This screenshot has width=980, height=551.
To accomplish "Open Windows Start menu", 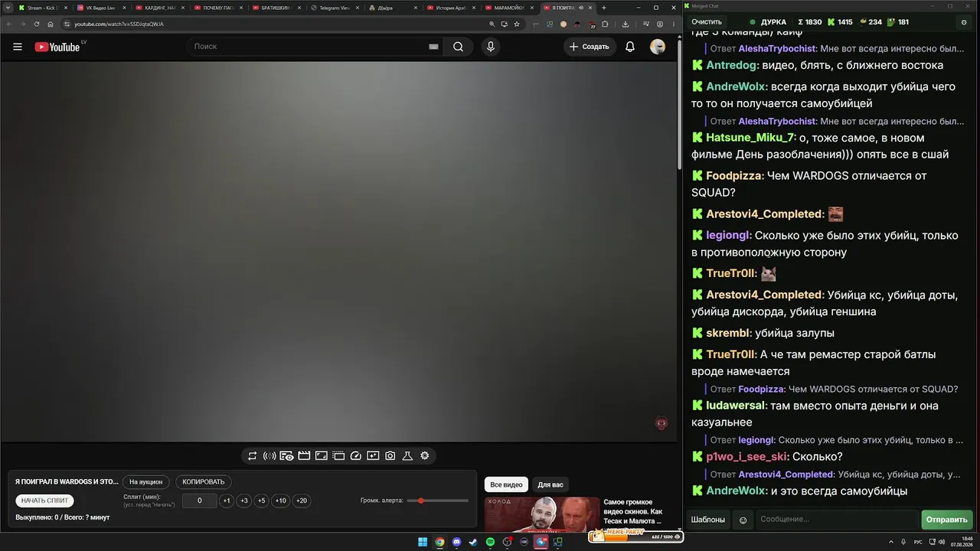I will [x=423, y=543].
